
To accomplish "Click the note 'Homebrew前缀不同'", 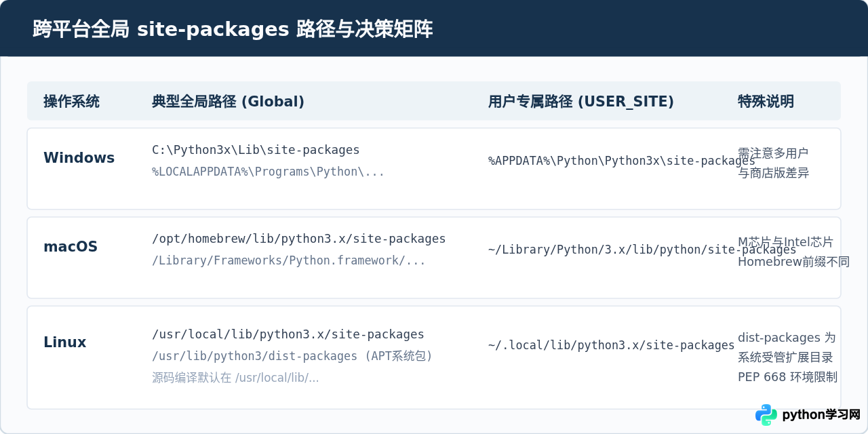I will (793, 262).
